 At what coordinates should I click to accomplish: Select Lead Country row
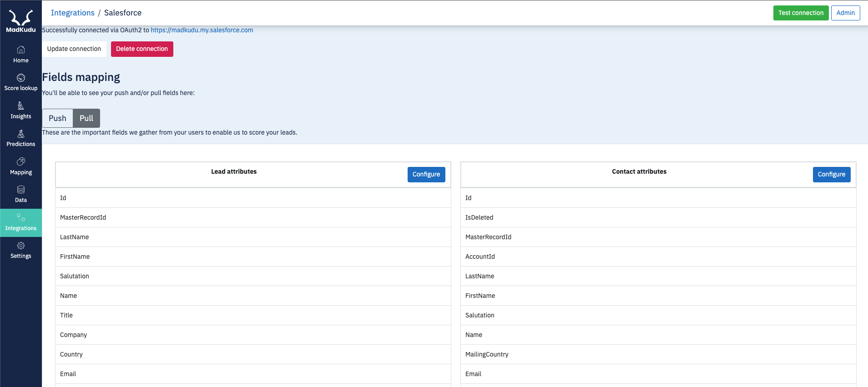click(253, 354)
